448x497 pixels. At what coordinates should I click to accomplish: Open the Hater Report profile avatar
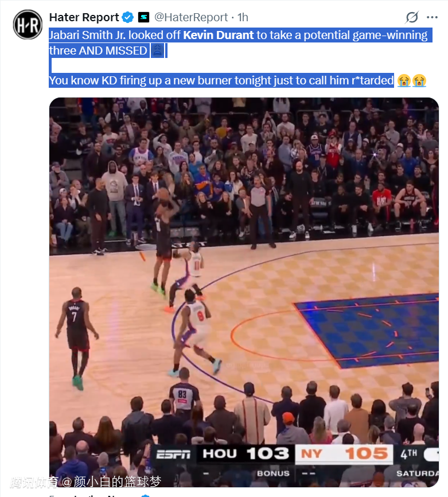(x=28, y=25)
